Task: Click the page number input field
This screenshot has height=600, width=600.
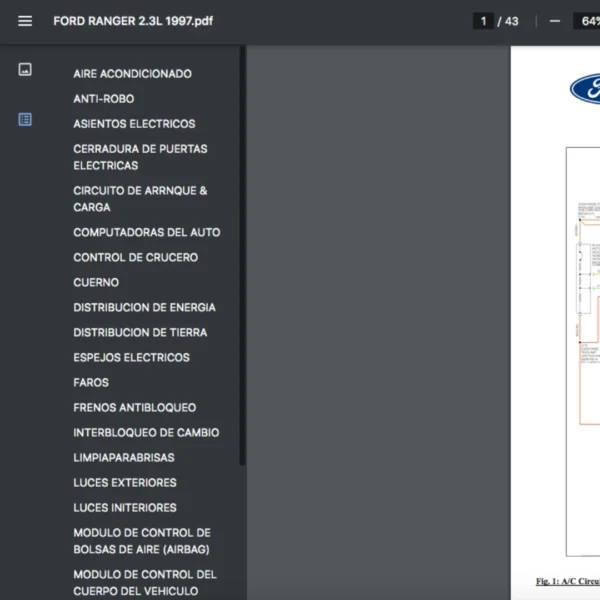Action: click(483, 21)
